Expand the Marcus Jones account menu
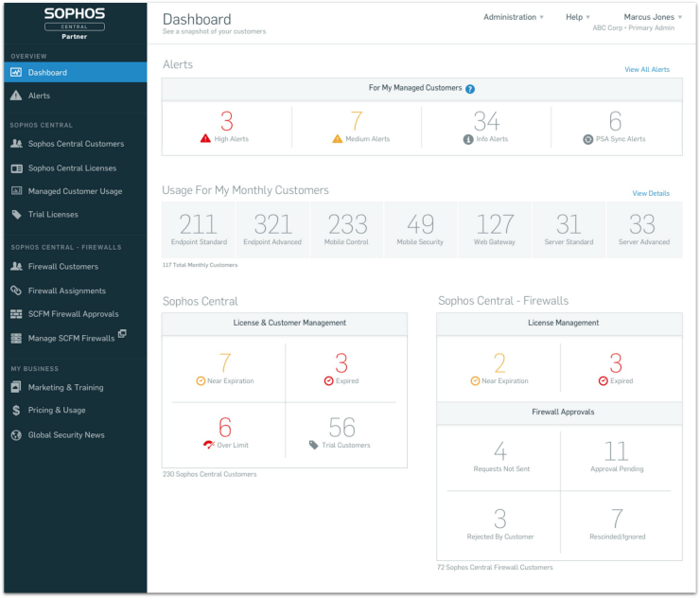Image resolution: width=700 pixels, height=598 pixels. [653, 17]
